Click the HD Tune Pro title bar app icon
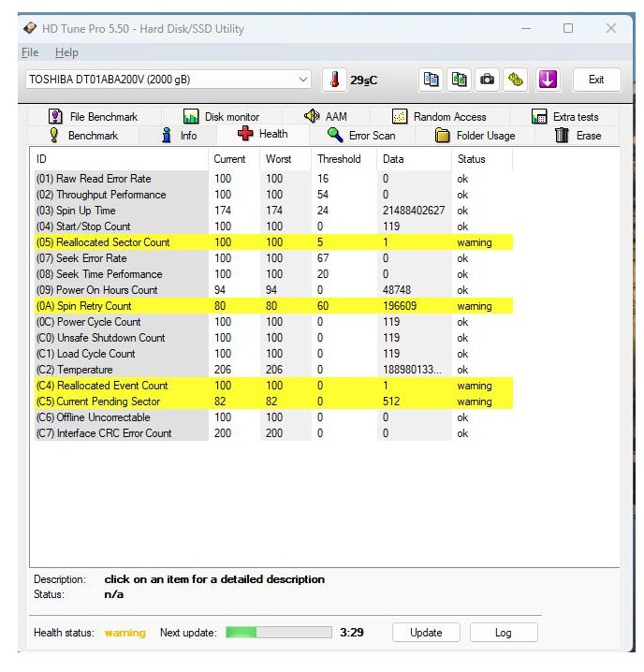The height and width of the screenshot is (672, 644). [31, 28]
